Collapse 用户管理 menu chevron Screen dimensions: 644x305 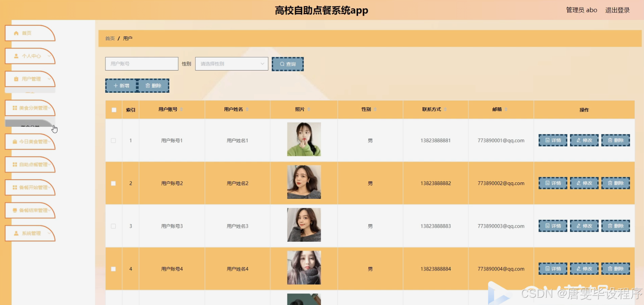pos(49,79)
